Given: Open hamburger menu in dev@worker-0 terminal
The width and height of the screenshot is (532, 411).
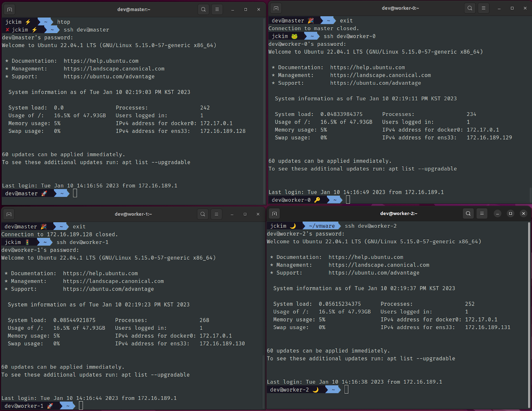Looking at the screenshot, I should click(x=483, y=8).
